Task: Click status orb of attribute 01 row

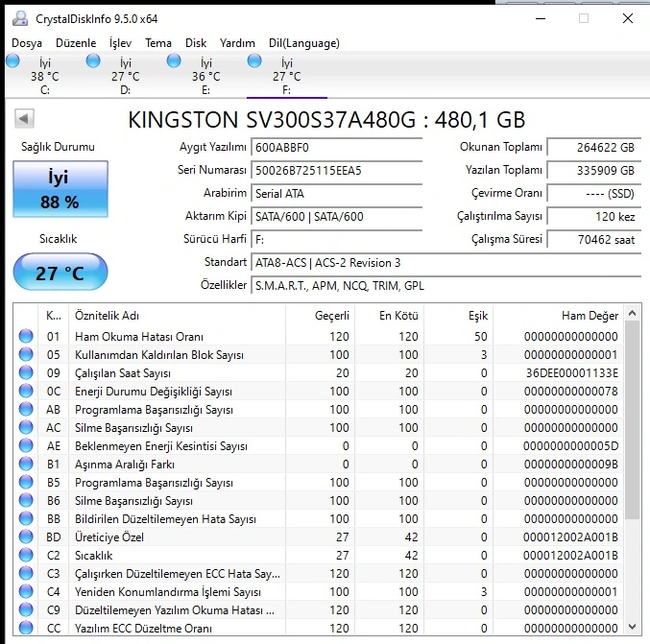Action: coord(26,336)
